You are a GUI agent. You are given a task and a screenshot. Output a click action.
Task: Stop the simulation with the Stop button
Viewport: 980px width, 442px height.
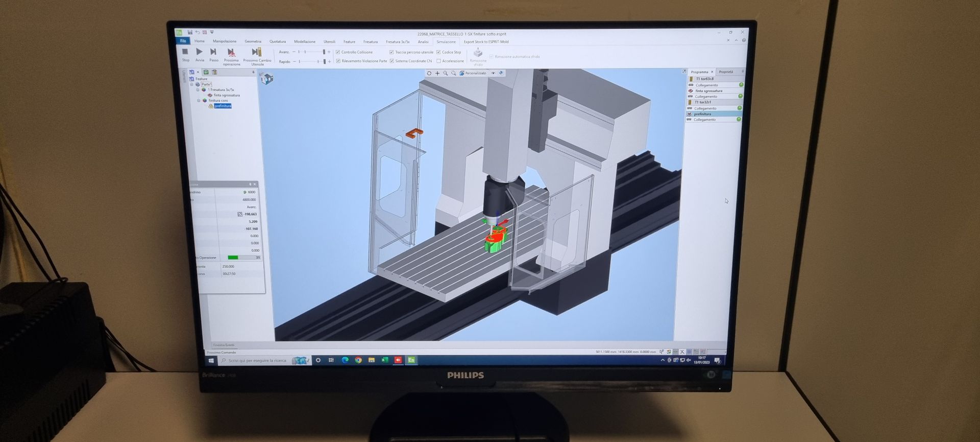pos(185,54)
